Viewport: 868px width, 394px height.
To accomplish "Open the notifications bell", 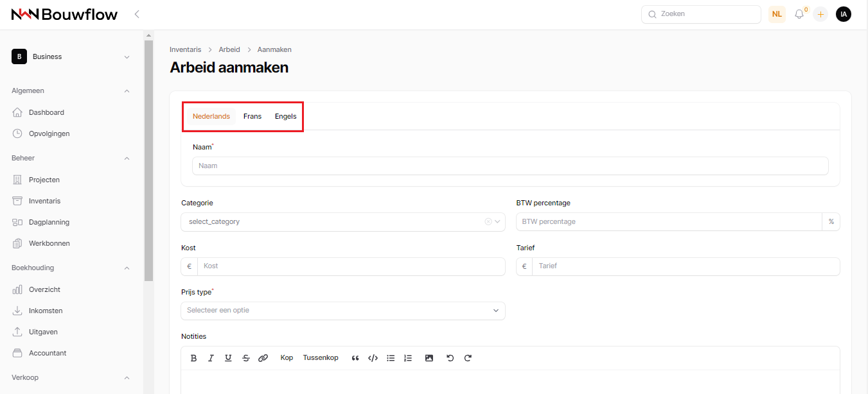I will 799,14.
